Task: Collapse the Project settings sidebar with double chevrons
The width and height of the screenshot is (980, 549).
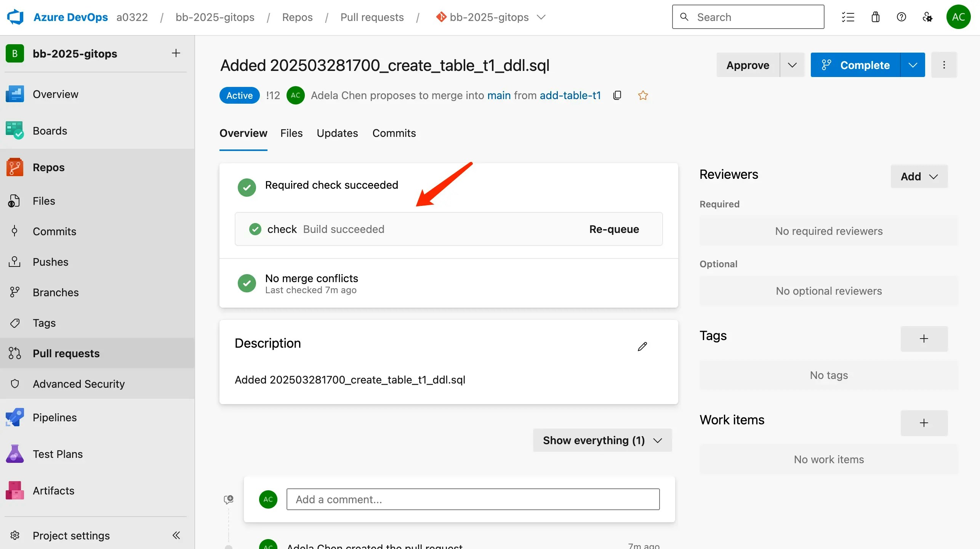Action: pyautogui.click(x=176, y=535)
